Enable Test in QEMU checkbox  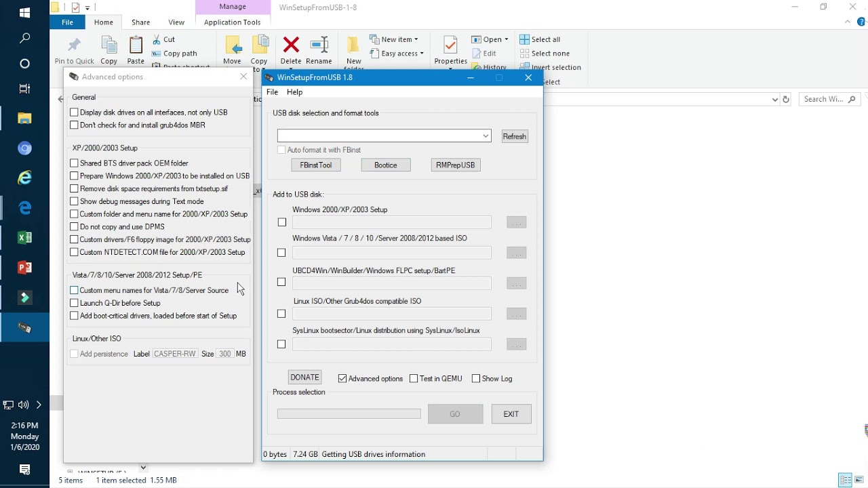click(414, 379)
